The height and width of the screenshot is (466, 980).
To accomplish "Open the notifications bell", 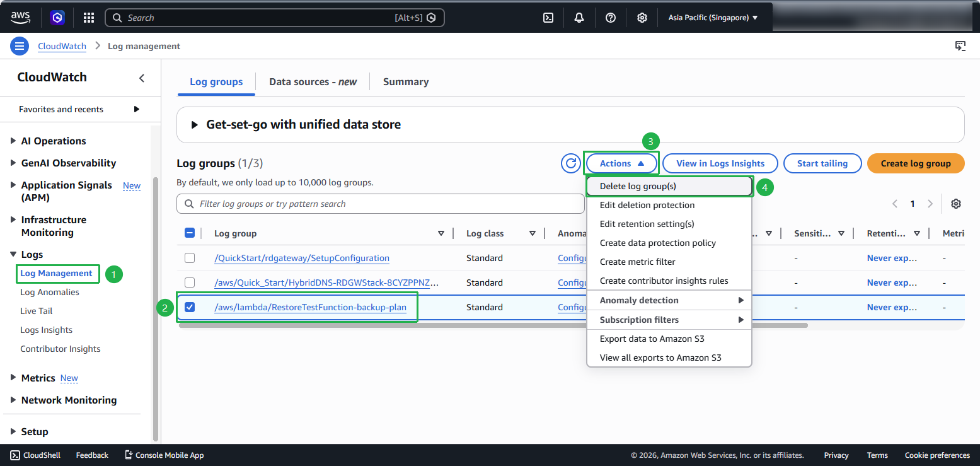I will (579, 18).
